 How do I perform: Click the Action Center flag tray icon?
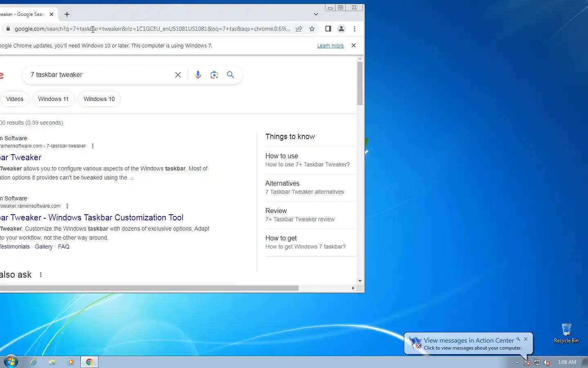click(527, 362)
